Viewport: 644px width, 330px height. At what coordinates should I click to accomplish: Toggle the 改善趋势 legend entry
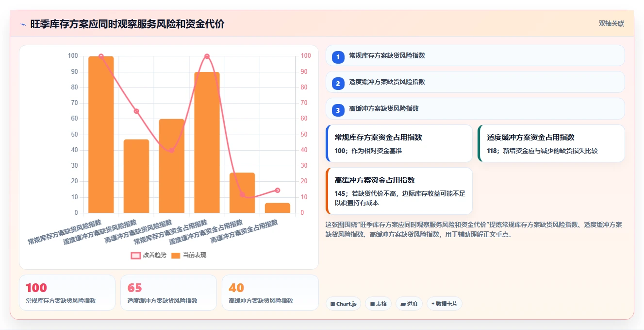pos(149,255)
